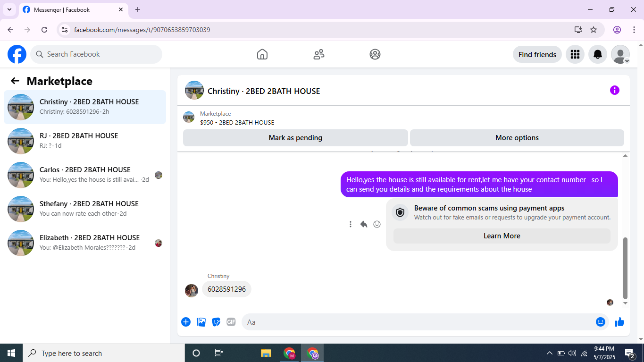The image size is (644, 362).
Task: Click the Find friends button
Action: point(537,54)
